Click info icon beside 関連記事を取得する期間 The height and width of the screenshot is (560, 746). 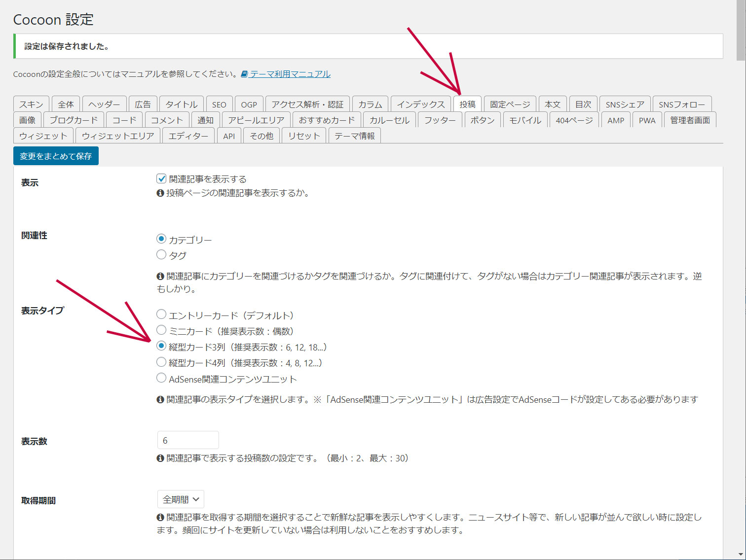160,518
